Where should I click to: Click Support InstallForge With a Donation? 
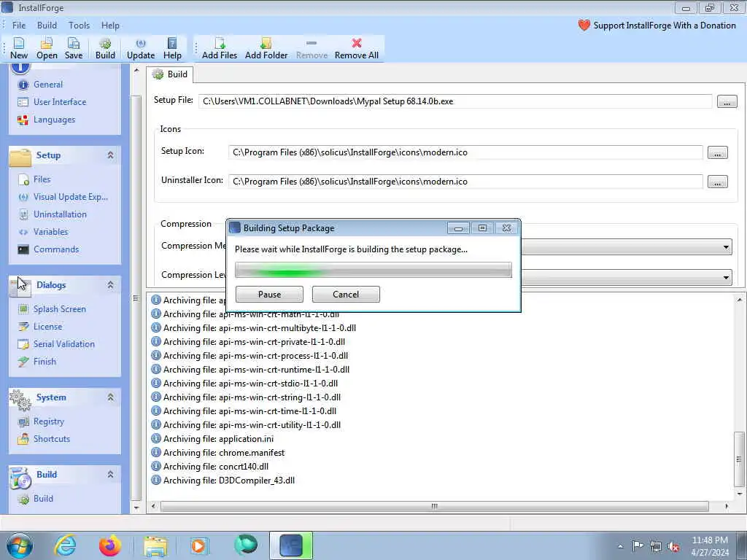pos(657,26)
